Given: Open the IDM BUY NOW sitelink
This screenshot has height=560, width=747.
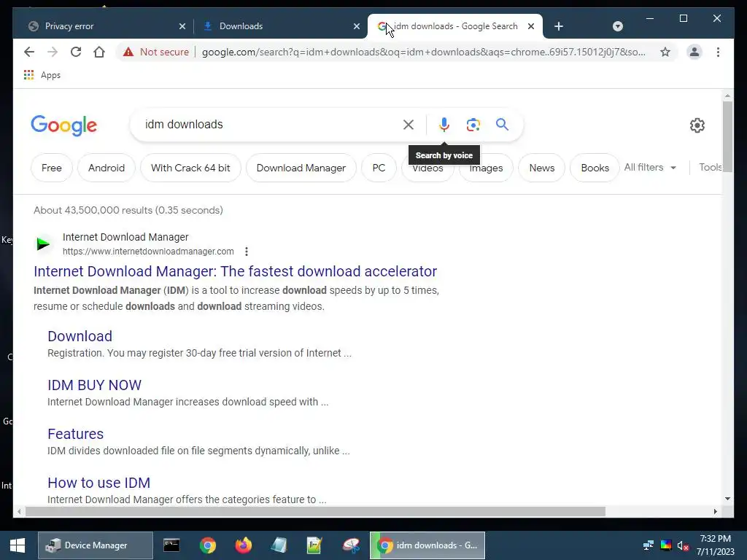Looking at the screenshot, I should [94, 385].
